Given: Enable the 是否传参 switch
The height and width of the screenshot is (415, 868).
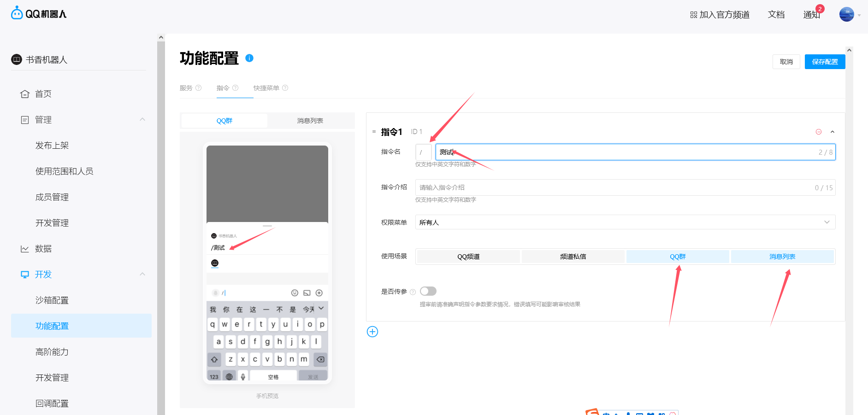Looking at the screenshot, I should [428, 291].
